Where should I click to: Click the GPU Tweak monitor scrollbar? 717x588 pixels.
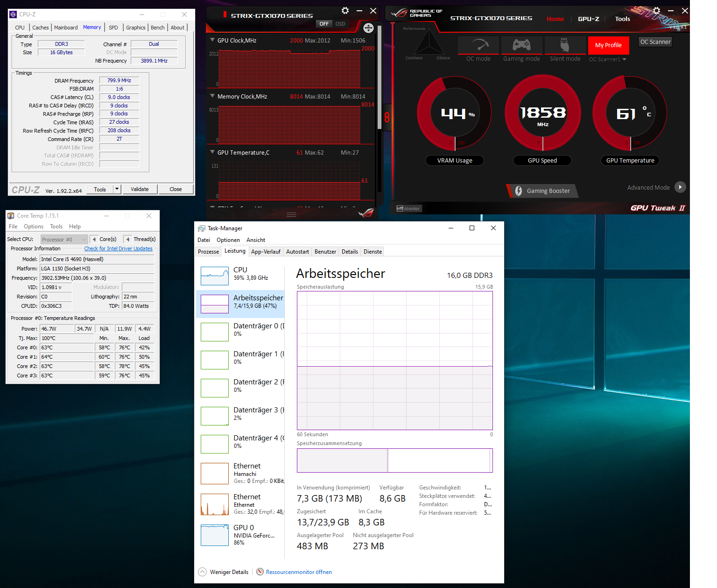[x=379, y=77]
